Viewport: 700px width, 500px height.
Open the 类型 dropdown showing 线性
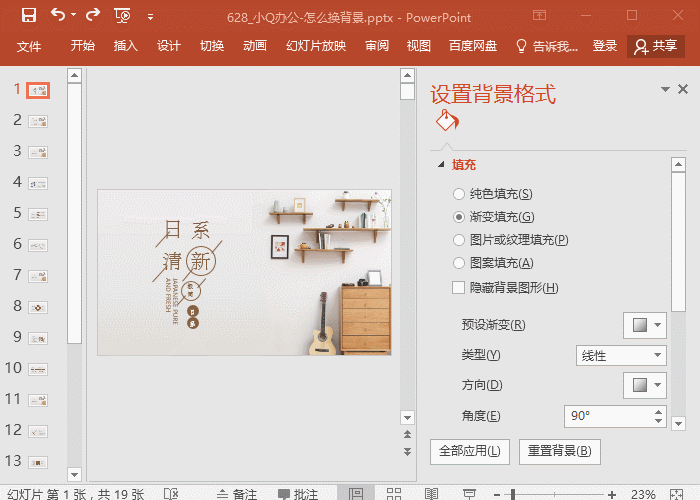pos(621,355)
